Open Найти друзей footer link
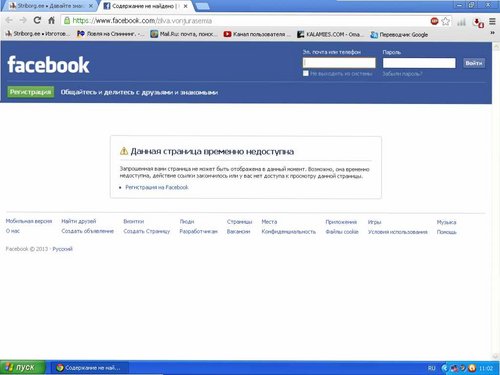 pos(79,221)
